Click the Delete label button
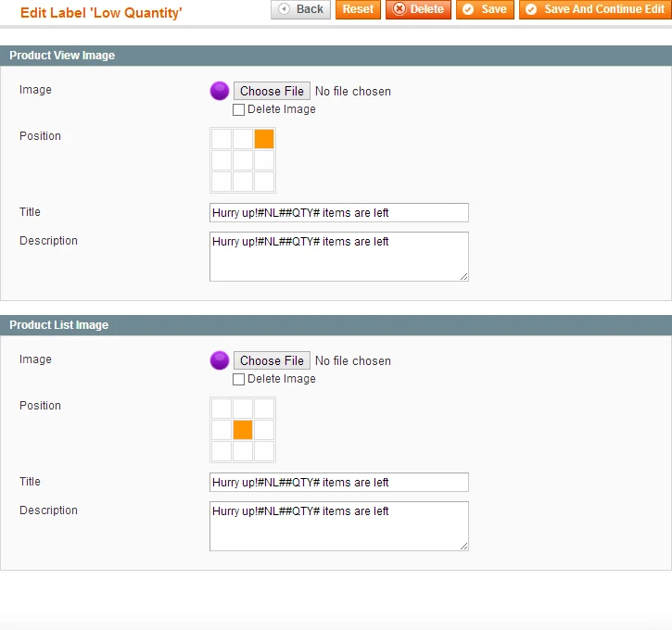Screen dimensions: 672x630 pyautogui.click(x=418, y=9)
